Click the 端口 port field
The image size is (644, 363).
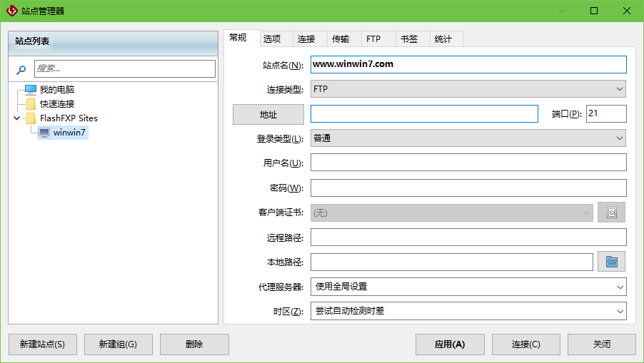pos(606,113)
